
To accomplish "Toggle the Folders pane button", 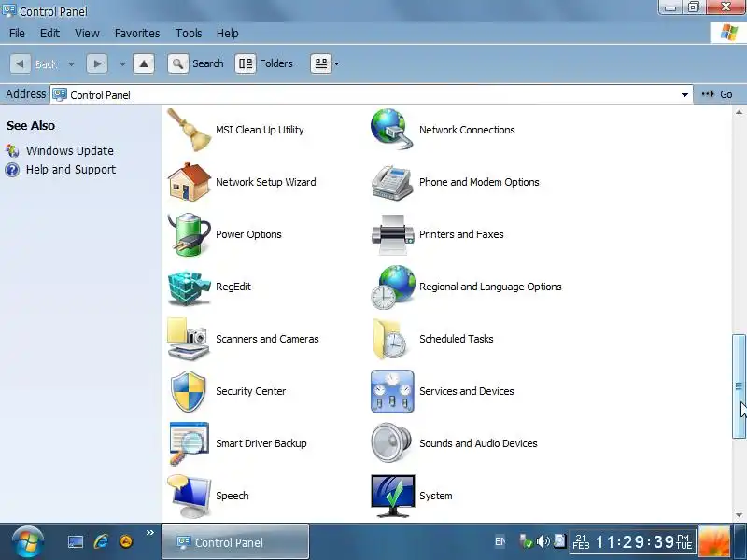I will tap(246, 63).
